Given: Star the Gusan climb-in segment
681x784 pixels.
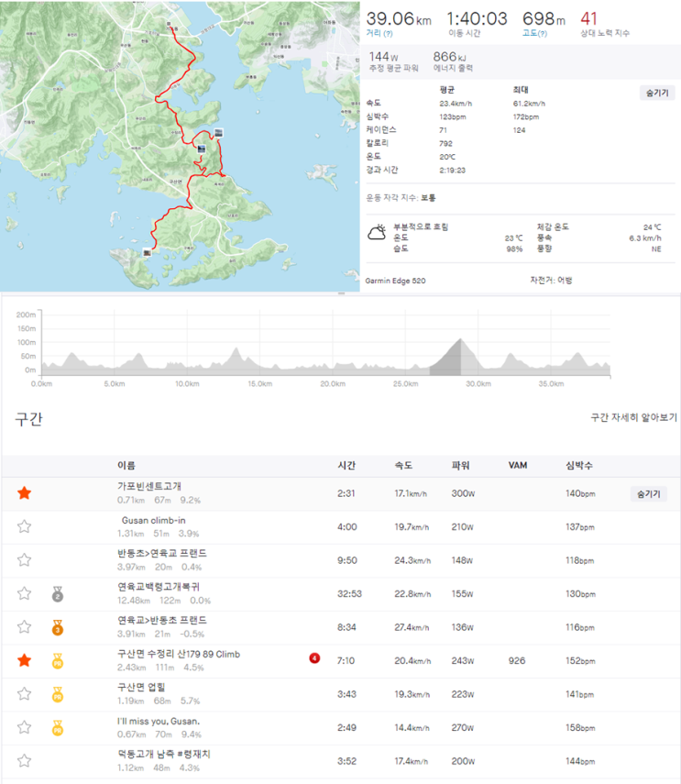Looking at the screenshot, I should click(x=24, y=526).
